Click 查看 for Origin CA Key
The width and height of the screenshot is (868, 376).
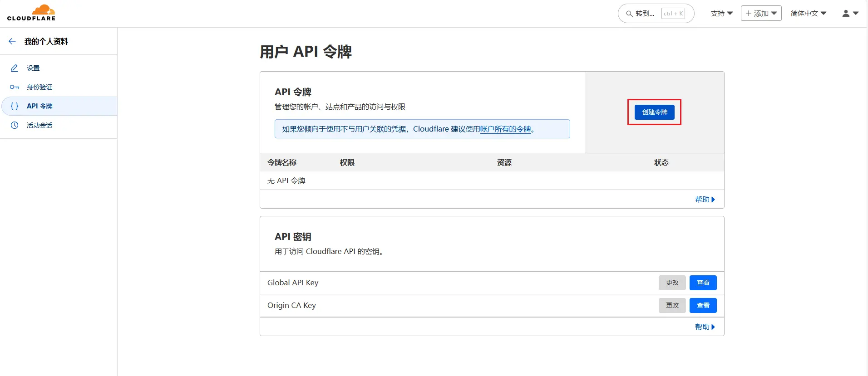(703, 305)
